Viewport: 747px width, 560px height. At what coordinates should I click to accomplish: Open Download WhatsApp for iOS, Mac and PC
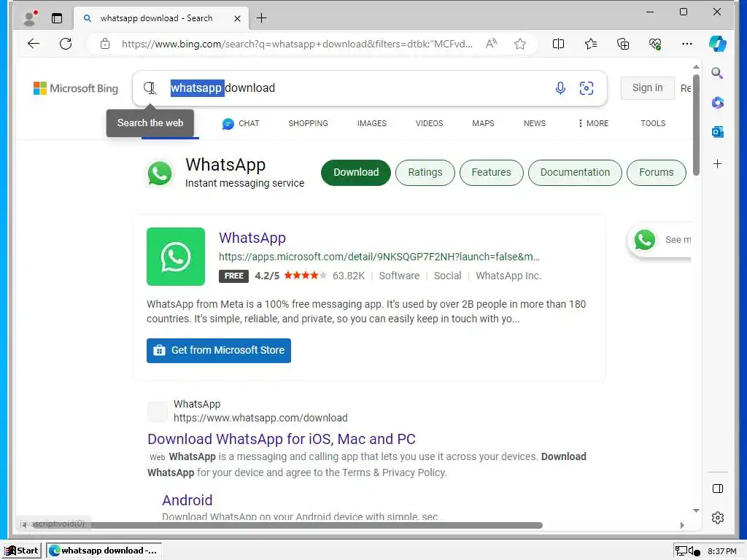click(282, 439)
